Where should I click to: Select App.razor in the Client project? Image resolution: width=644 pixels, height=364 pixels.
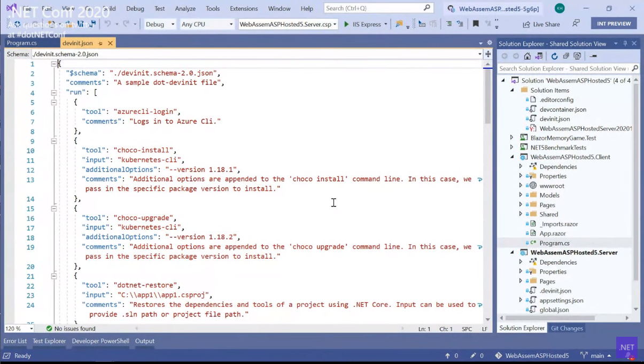pyautogui.click(x=553, y=234)
